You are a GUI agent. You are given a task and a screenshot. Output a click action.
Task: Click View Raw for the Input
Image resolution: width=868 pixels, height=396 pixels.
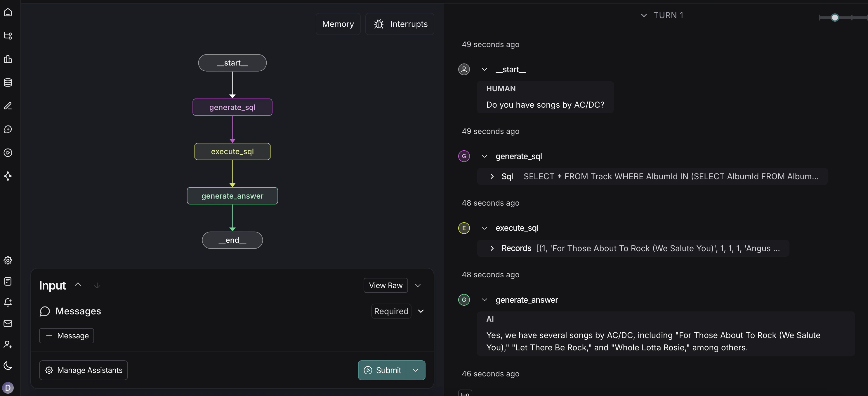pyautogui.click(x=386, y=285)
